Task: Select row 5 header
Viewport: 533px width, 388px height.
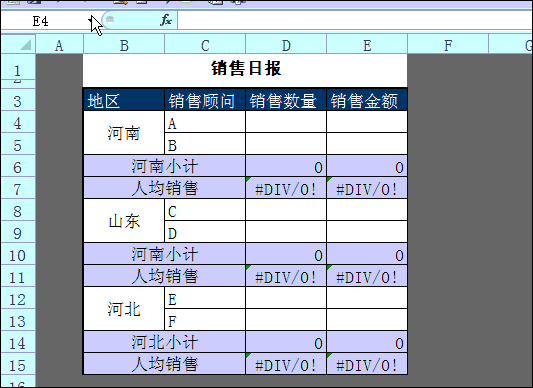Action: pyautogui.click(x=18, y=144)
